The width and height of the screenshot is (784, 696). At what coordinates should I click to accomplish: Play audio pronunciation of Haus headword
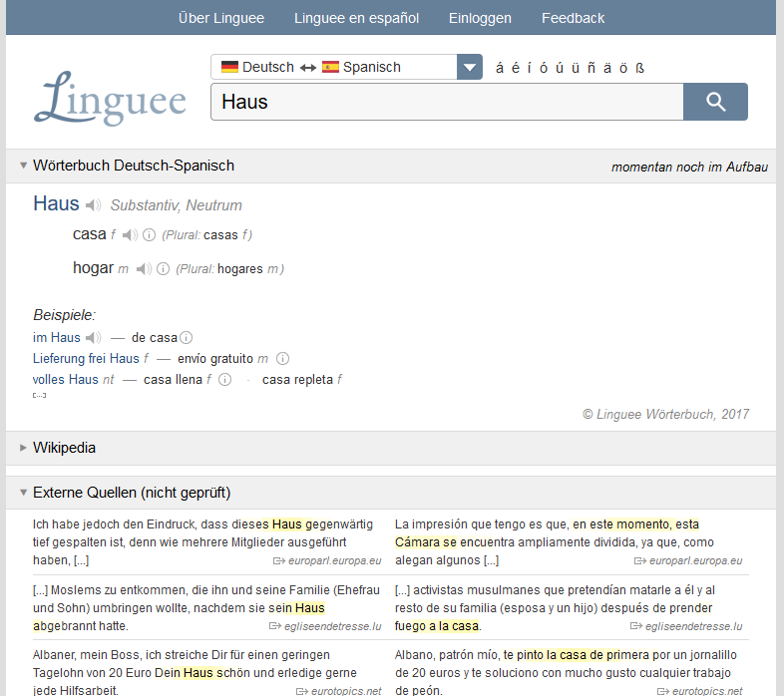[x=93, y=205]
